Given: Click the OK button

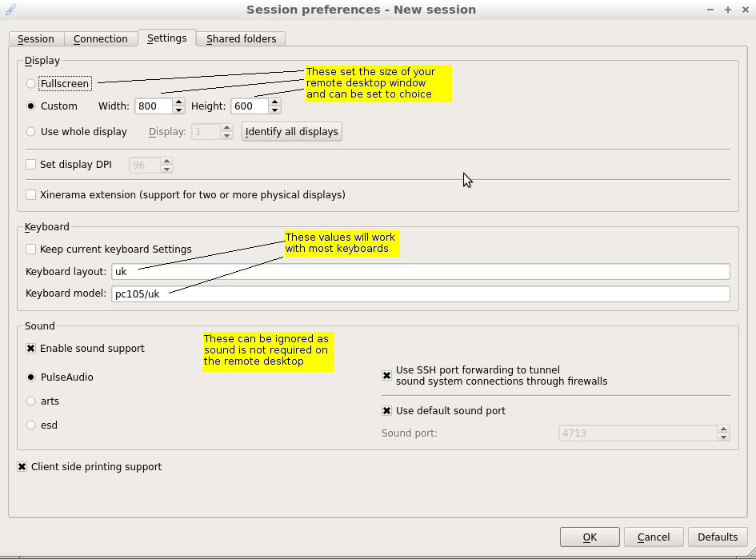Looking at the screenshot, I should (590, 537).
